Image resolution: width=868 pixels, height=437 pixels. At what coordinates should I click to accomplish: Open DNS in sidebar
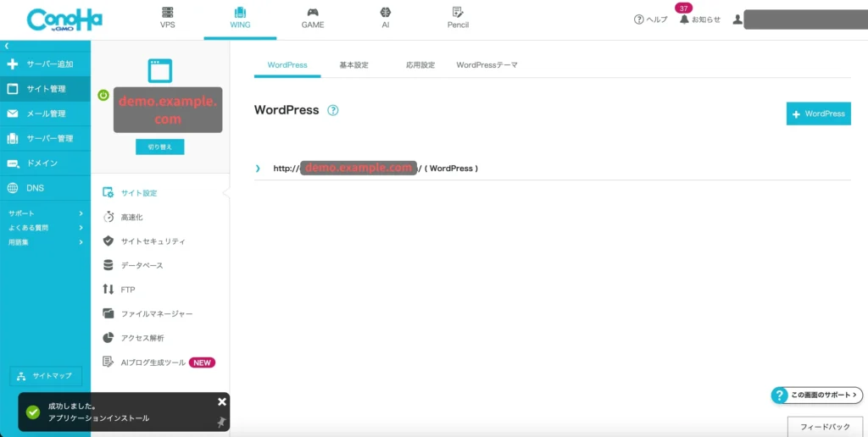pos(46,188)
